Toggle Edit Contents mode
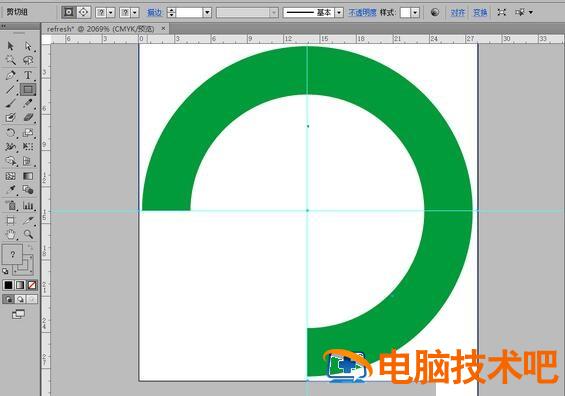 pos(84,12)
